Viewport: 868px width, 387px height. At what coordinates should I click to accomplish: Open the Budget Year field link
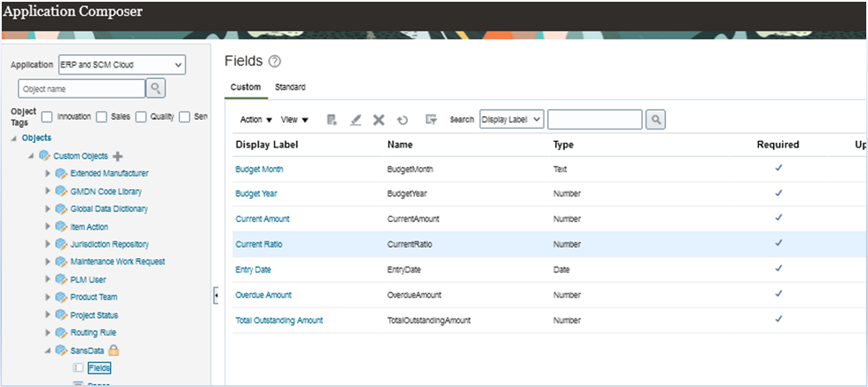click(256, 193)
